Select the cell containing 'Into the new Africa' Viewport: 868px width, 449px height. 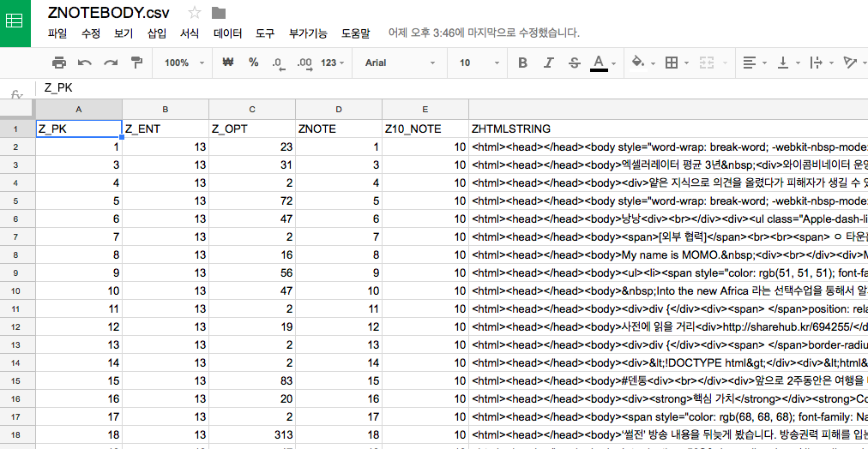click(x=668, y=290)
